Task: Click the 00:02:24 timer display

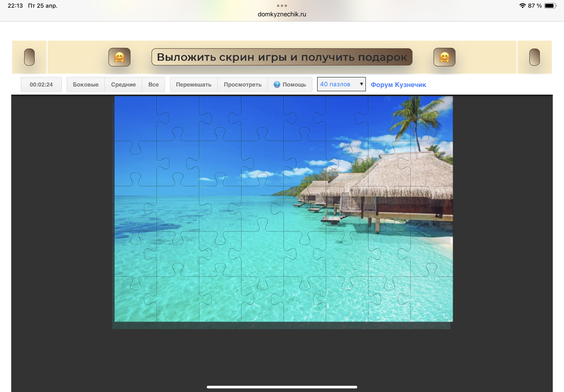Action: [x=41, y=84]
